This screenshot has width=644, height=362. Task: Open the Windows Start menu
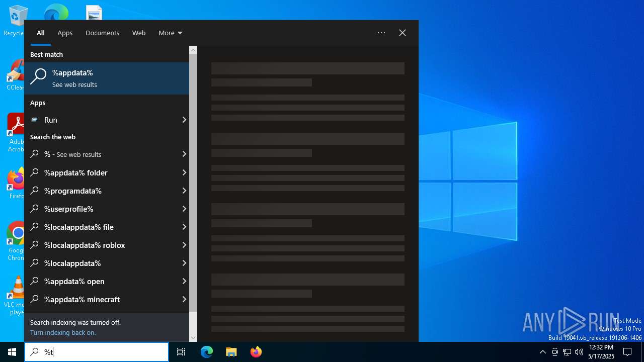pos(12,352)
